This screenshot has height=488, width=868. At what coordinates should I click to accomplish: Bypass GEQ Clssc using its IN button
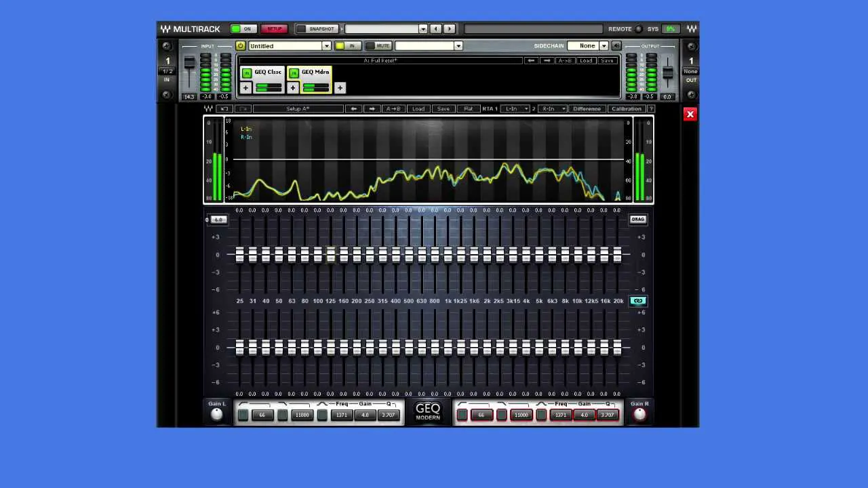(x=247, y=73)
